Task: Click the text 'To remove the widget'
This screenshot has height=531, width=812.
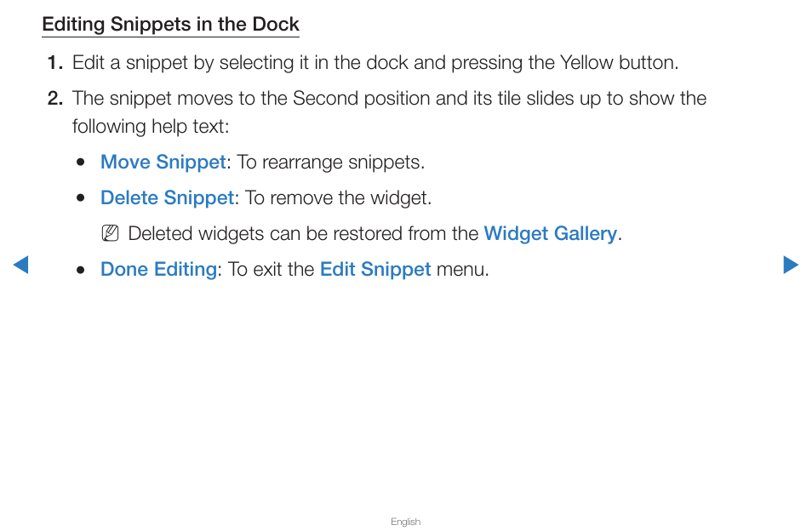Action: click(338, 197)
